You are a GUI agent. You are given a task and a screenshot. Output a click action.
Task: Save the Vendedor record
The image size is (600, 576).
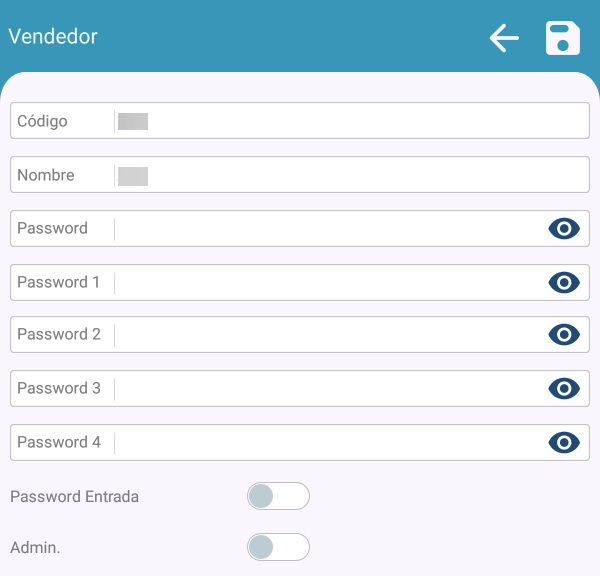point(563,38)
